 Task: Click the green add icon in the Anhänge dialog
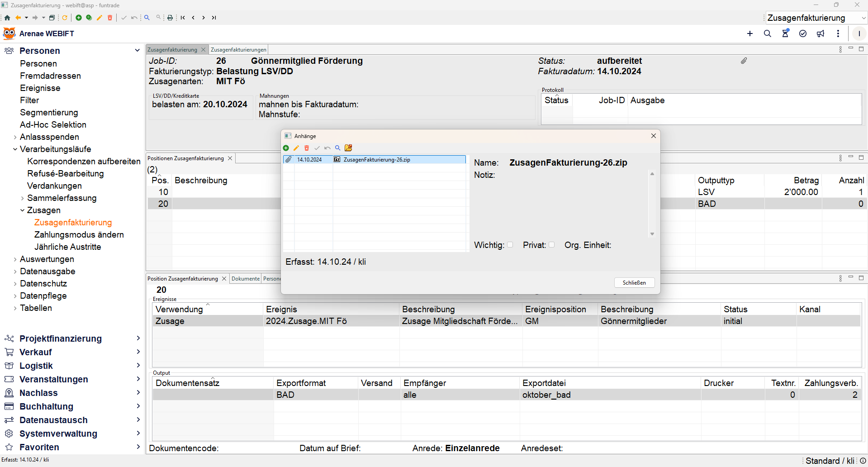point(286,148)
